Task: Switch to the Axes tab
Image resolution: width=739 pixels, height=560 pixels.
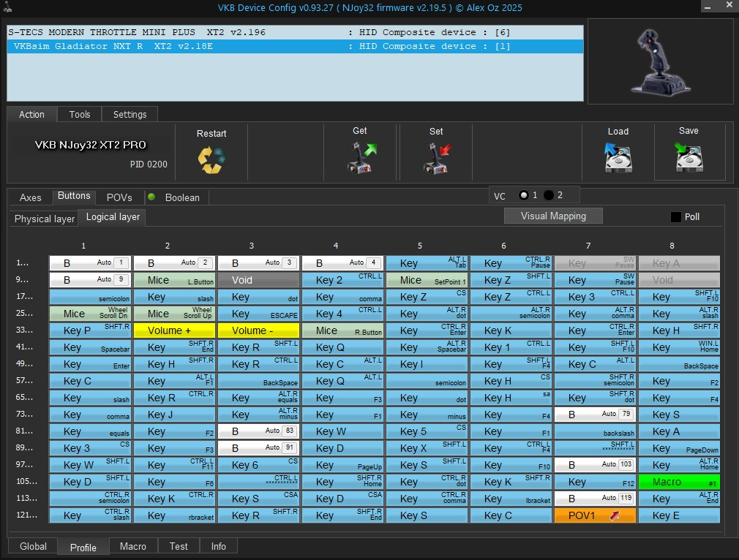Action: click(31, 197)
